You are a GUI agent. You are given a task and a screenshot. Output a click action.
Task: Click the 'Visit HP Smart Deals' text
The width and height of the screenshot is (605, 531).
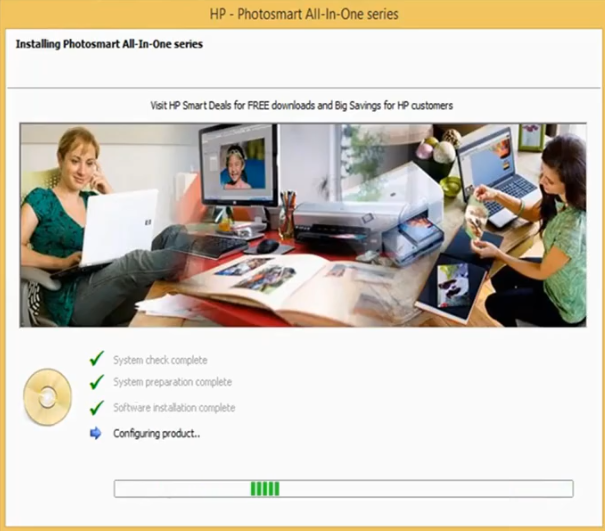point(302,105)
